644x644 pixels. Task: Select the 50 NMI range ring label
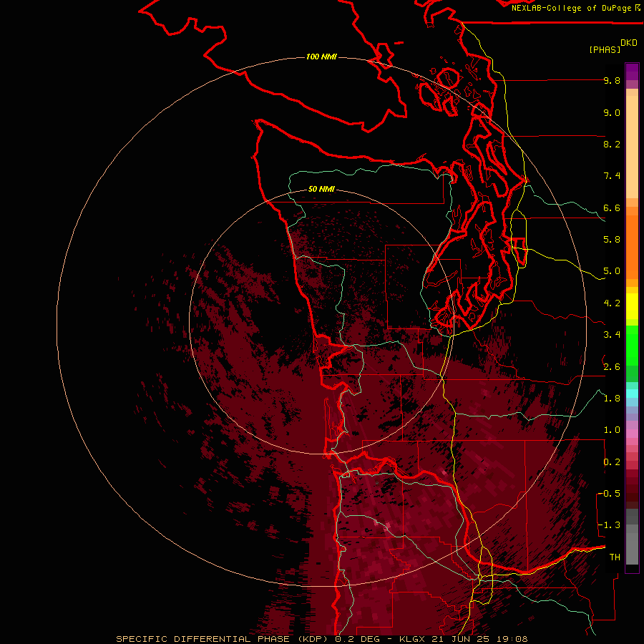click(321, 189)
